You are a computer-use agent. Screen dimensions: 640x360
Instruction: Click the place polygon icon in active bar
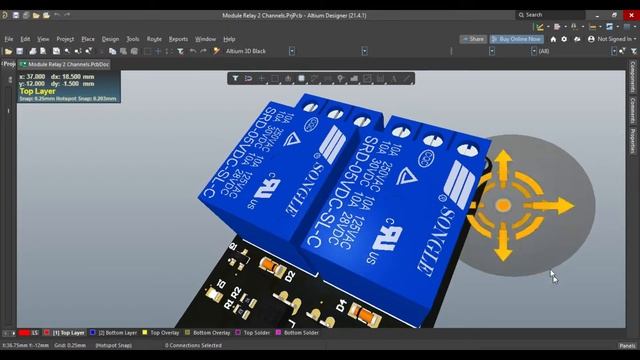354,78
